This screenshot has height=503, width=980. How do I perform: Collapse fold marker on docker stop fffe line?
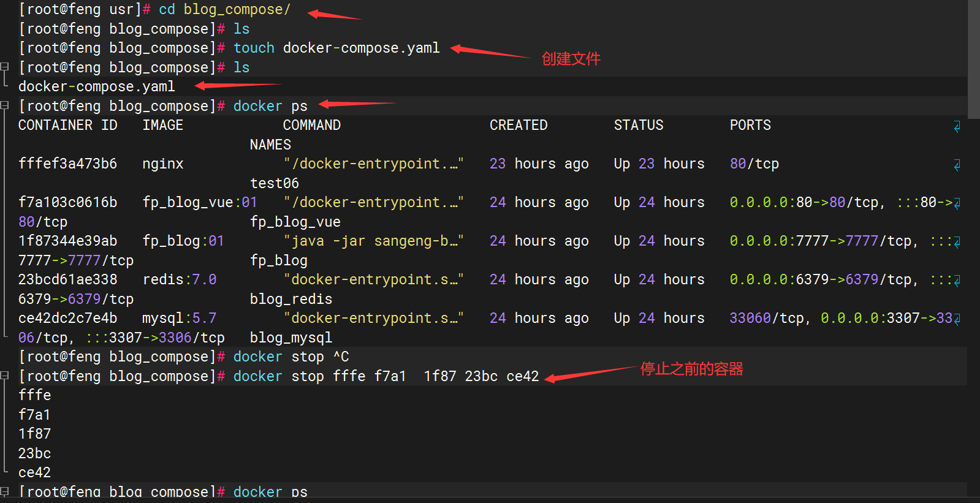(5, 376)
